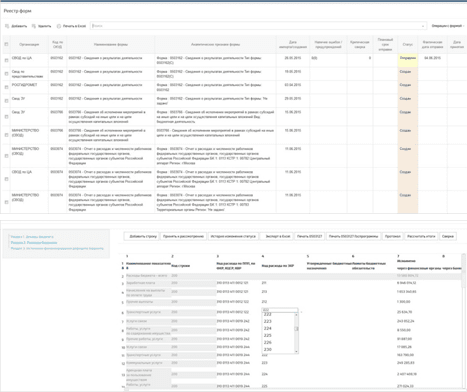Image resolution: width=467 pixels, height=392 pixels.
Task: Tick the checkbox for the РОСГИДРОМЕТ row
Action: (6, 87)
